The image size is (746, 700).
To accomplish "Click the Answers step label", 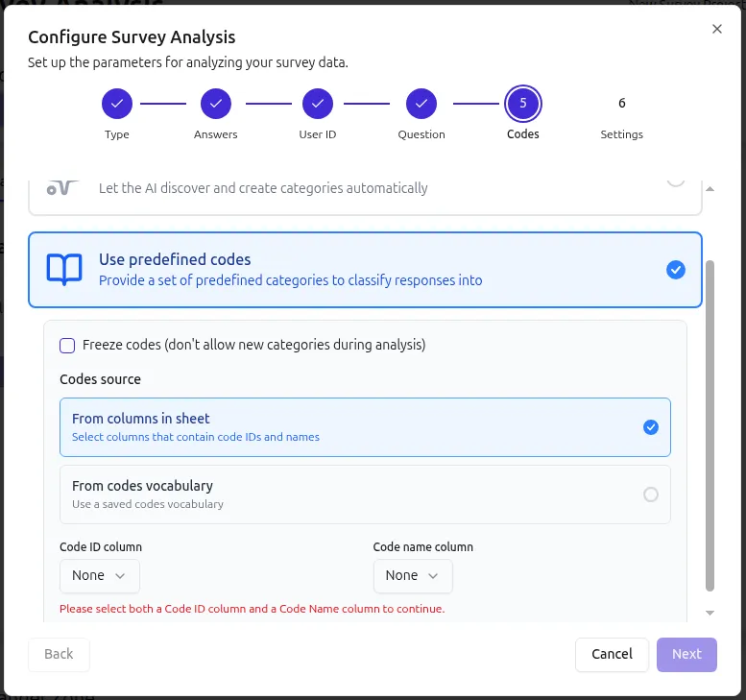I will [x=215, y=134].
